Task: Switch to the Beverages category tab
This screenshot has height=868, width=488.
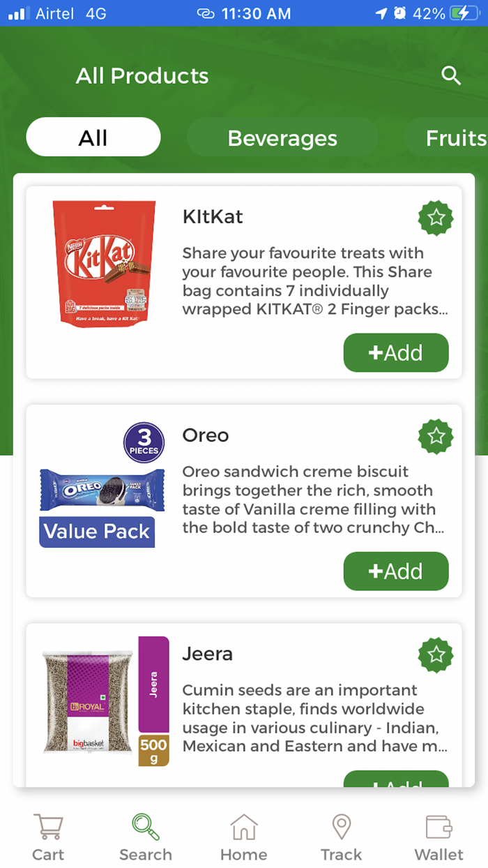Action: (x=282, y=137)
